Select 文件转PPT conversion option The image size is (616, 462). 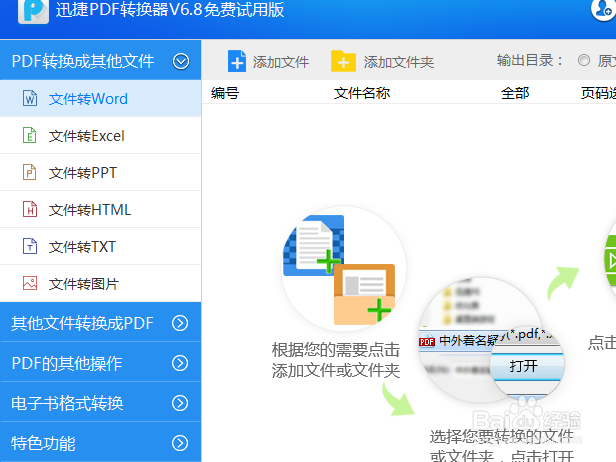coord(101,172)
